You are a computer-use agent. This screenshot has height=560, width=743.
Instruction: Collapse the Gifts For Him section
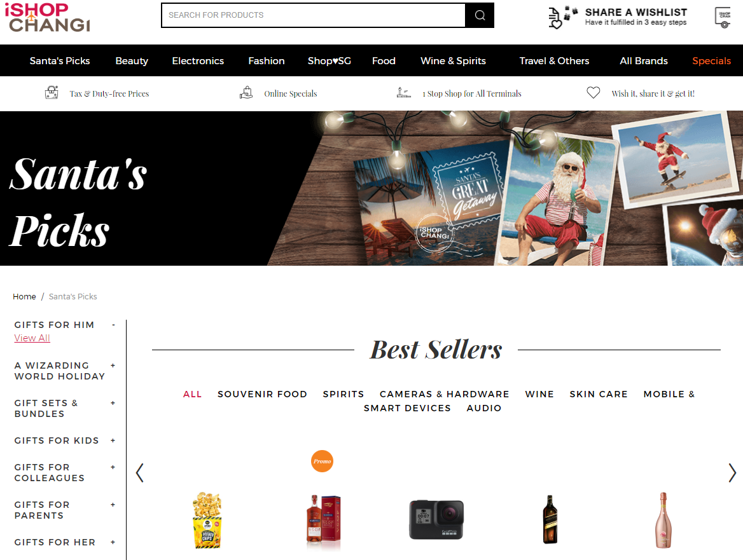coord(113,325)
